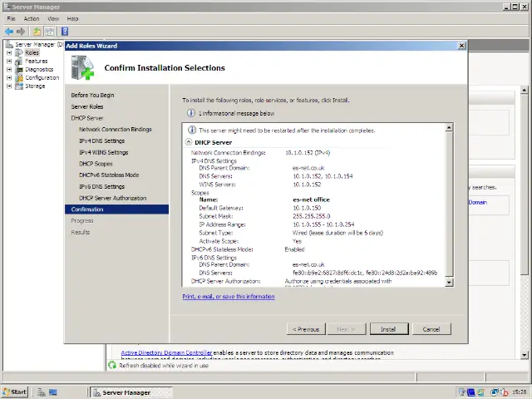Viewport: 532px width, 399px height.
Task: Select the Diagnostics node icon in tree
Action: click(x=19, y=69)
